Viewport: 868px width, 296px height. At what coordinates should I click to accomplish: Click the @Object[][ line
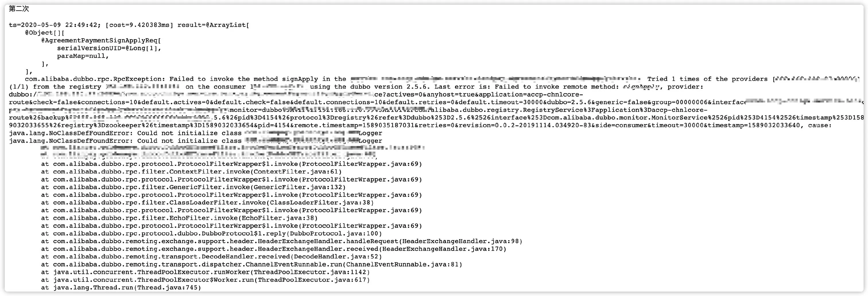pos(45,33)
